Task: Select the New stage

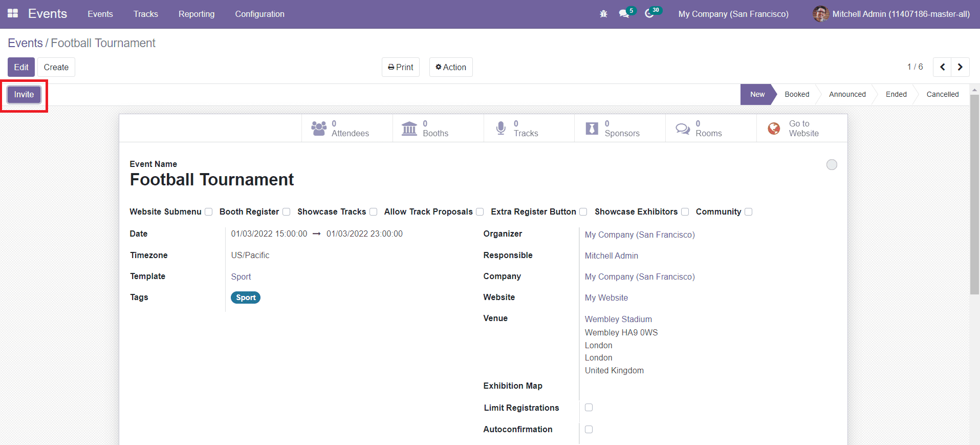Action: [x=757, y=94]
